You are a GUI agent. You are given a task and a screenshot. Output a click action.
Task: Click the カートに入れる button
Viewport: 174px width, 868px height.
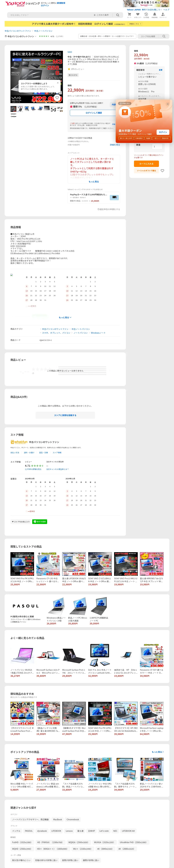tap(146, 164)
